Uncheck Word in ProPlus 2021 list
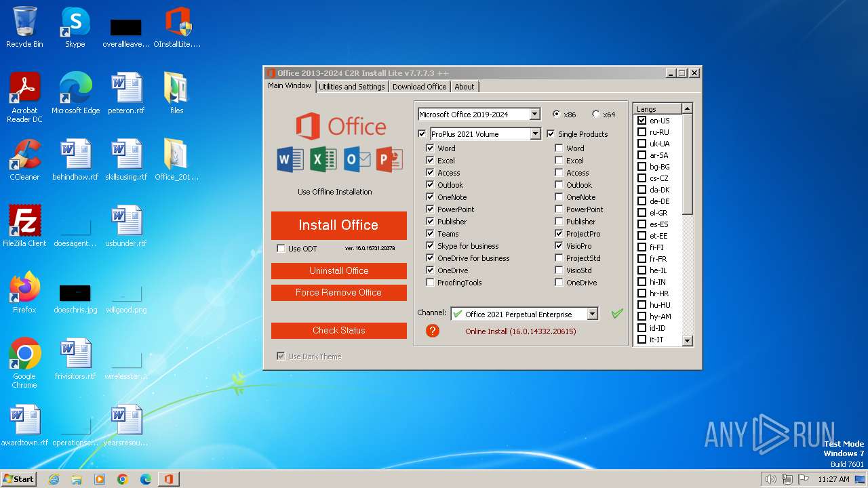This screenshot has height=488, width=868. tap(430, 148)
